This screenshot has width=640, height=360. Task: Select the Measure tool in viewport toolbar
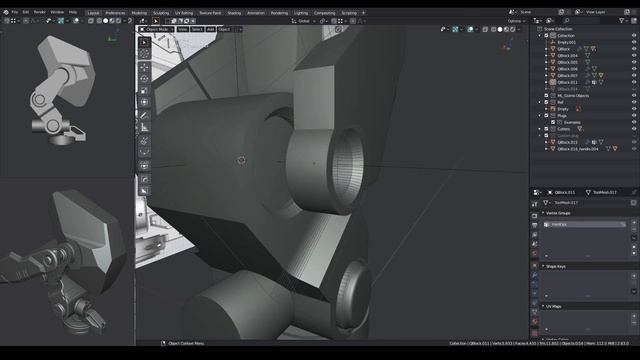144,127
